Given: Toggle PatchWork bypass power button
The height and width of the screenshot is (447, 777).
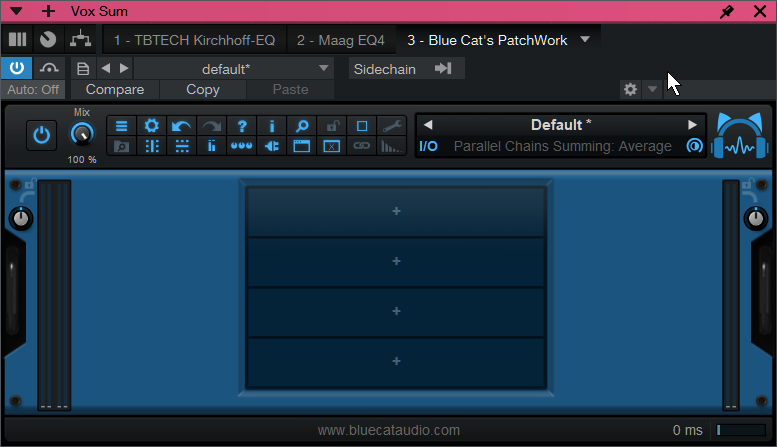Looking at the screenshot, I should coord(42,135).
